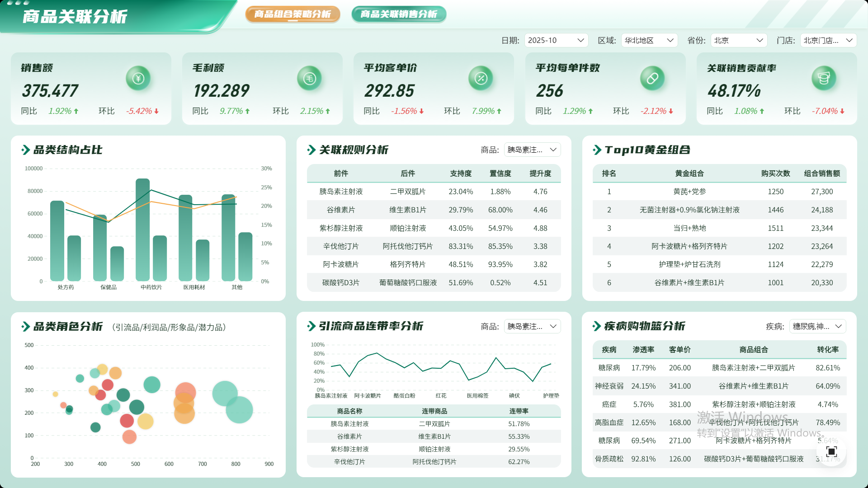The width and height of the screenshot is (868, 488).
Task: Switch to 商品关联销售分析 tab
Action: coord(399,14)
